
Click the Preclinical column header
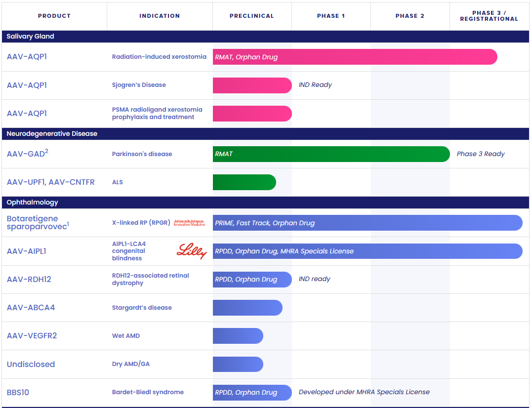pyautogui.click(x=252, y=16)
